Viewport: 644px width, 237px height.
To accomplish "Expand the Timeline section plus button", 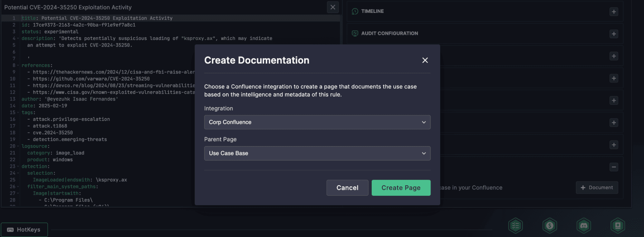I will tap(614, 12).
